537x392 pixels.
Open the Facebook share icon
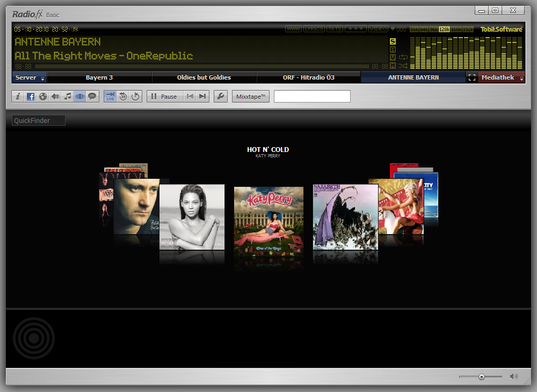tap(31, 97)
